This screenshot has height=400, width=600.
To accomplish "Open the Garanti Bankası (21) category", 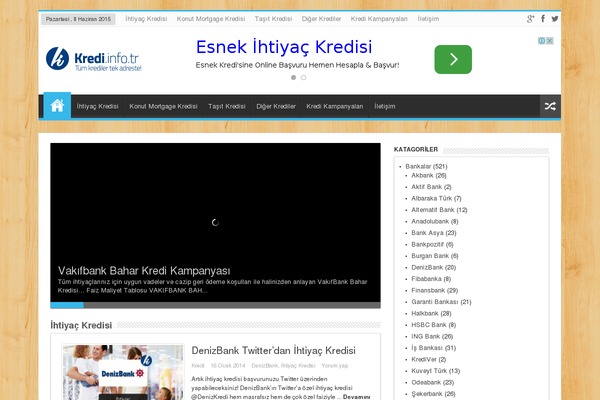I will tap(441, 302).
